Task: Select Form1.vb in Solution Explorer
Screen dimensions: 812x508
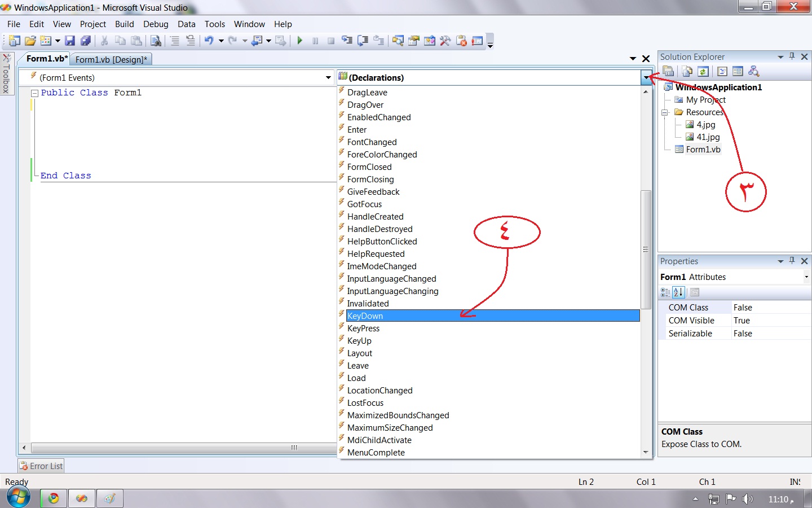Action: pos(703,149)
